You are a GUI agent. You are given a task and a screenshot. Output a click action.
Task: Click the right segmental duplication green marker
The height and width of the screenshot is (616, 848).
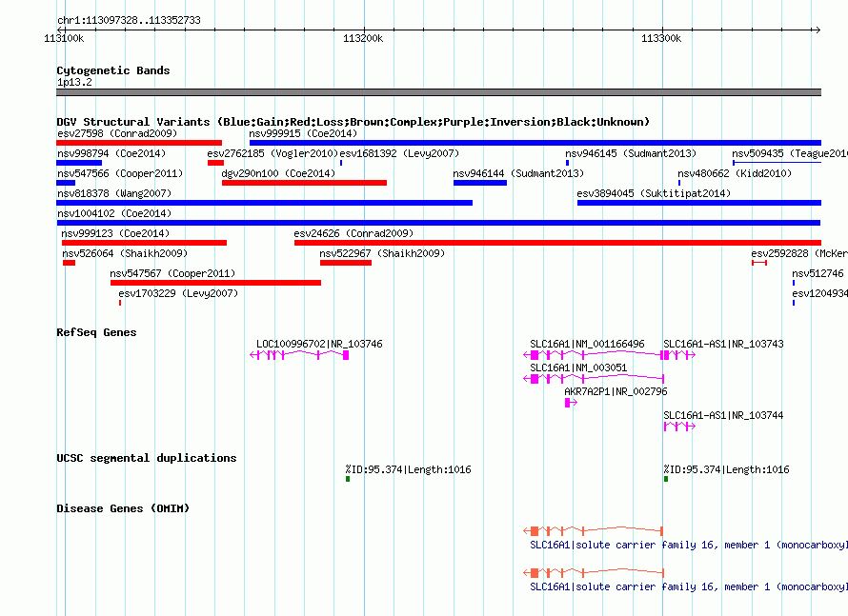point(666,479)
